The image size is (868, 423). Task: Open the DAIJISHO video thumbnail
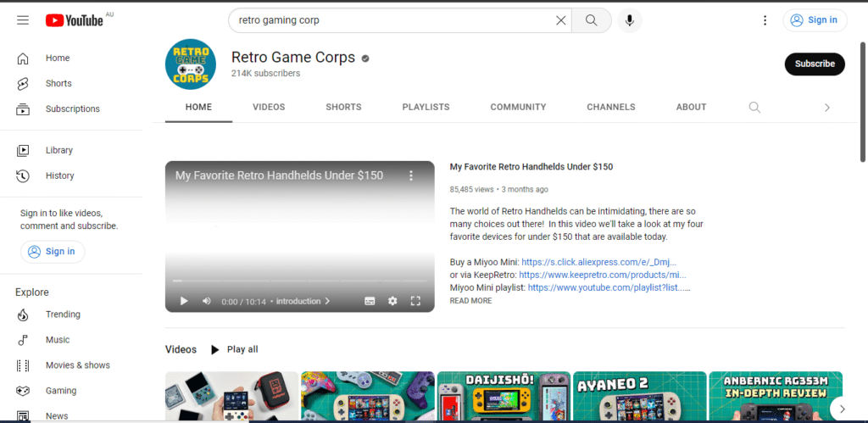coord(504,396)
